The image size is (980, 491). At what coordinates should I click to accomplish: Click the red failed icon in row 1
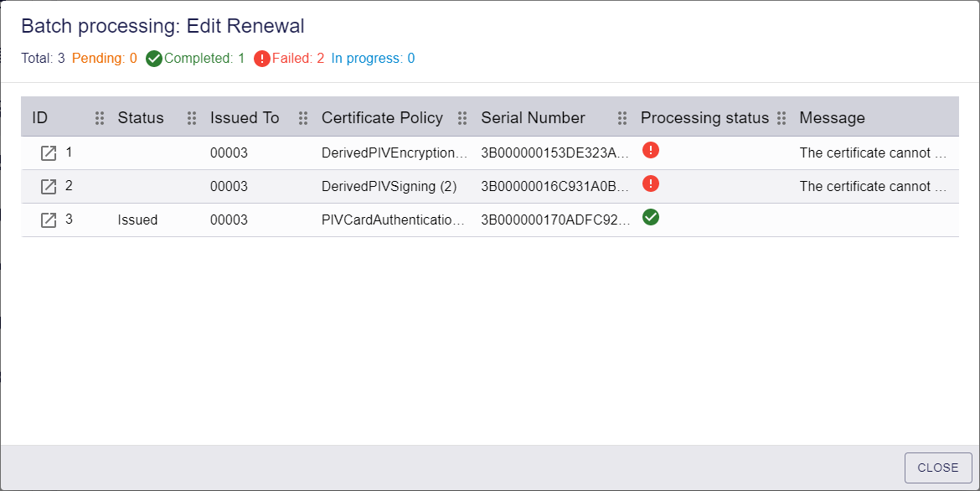[x=651, y=150]
